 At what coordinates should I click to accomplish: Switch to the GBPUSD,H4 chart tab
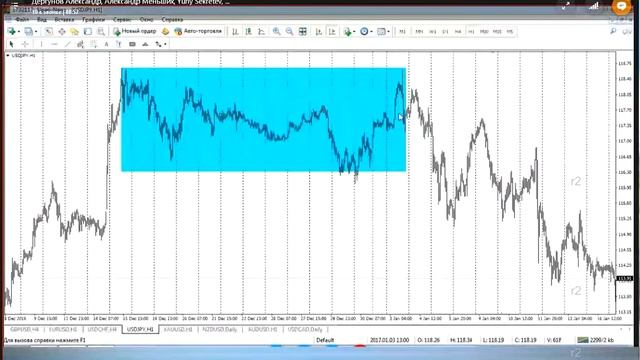tap(24, 329)
